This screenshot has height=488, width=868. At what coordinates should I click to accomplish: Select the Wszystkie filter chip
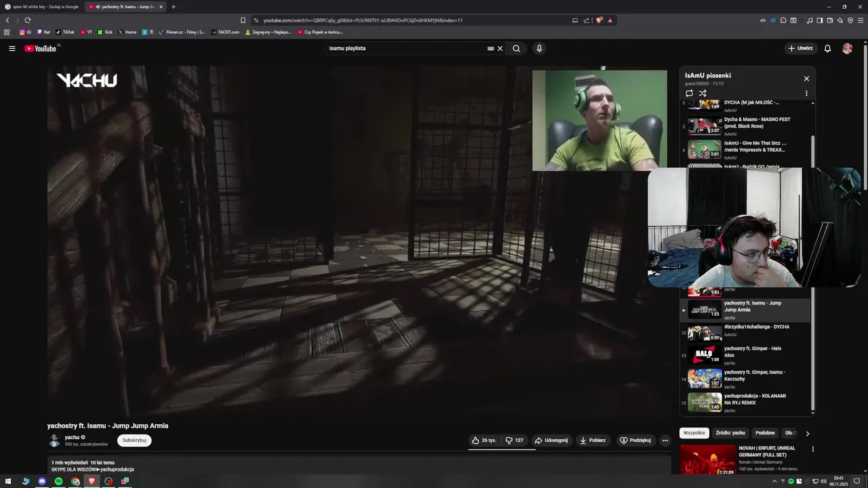tap(694, 432)
